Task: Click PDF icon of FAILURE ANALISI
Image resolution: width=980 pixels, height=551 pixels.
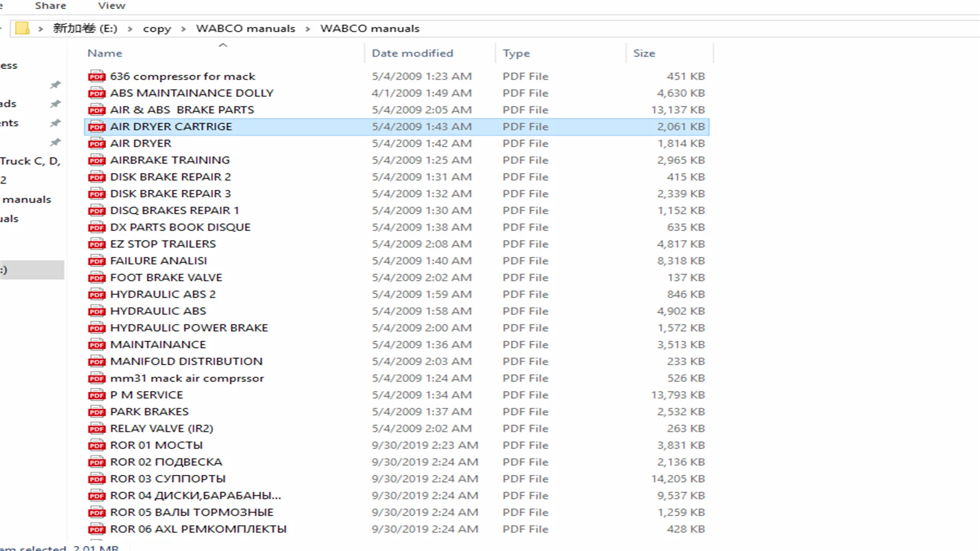Action: [96, 261]
